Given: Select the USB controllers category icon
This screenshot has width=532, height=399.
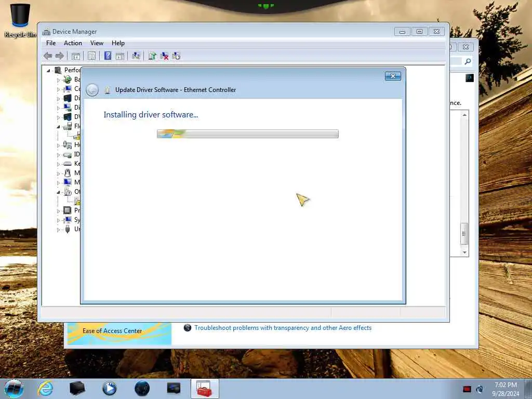Looking at the screenshot, I should tap(68, 229).
